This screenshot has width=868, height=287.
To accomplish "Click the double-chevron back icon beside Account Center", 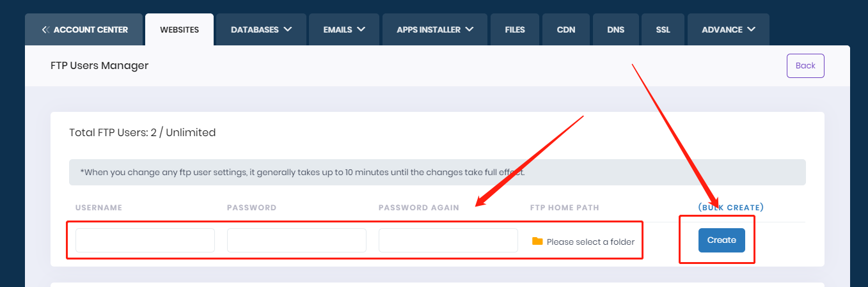I will (x=45, y=29).
